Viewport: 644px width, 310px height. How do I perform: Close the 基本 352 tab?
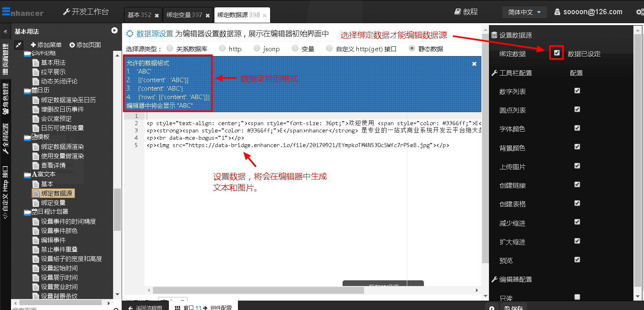tap(157, 15)
